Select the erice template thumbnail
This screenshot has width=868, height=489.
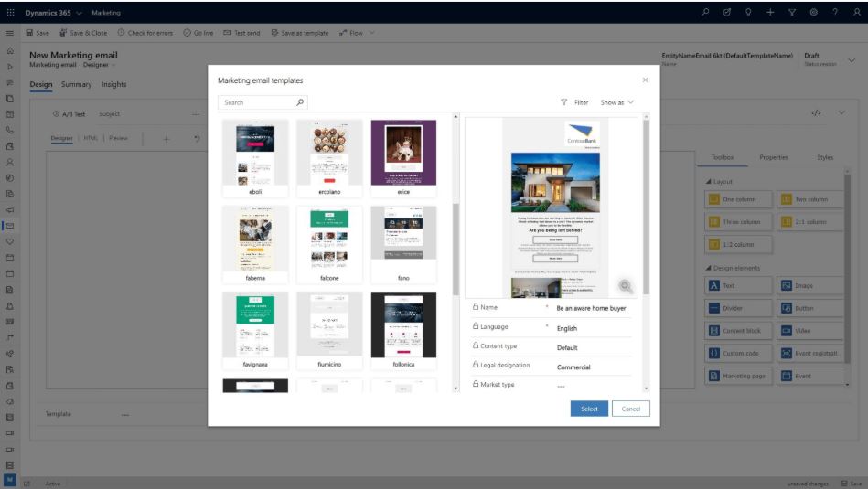click(x=403, y=157)
